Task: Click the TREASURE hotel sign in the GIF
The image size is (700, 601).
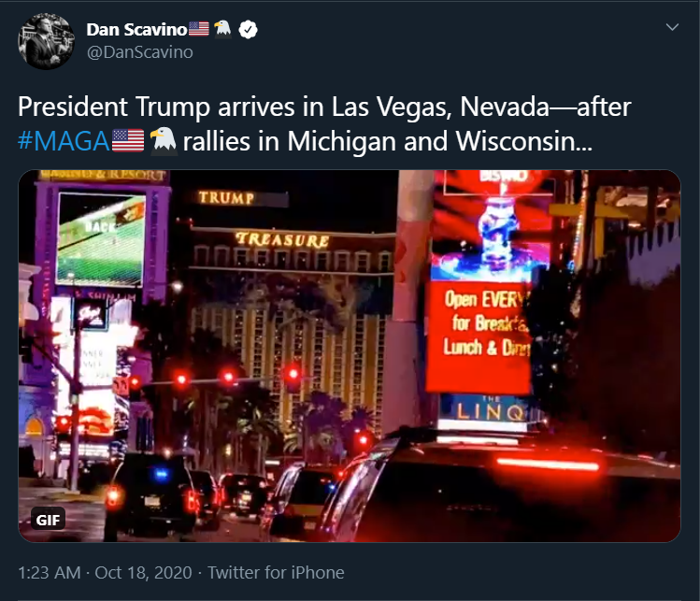Action: [282, 240]
